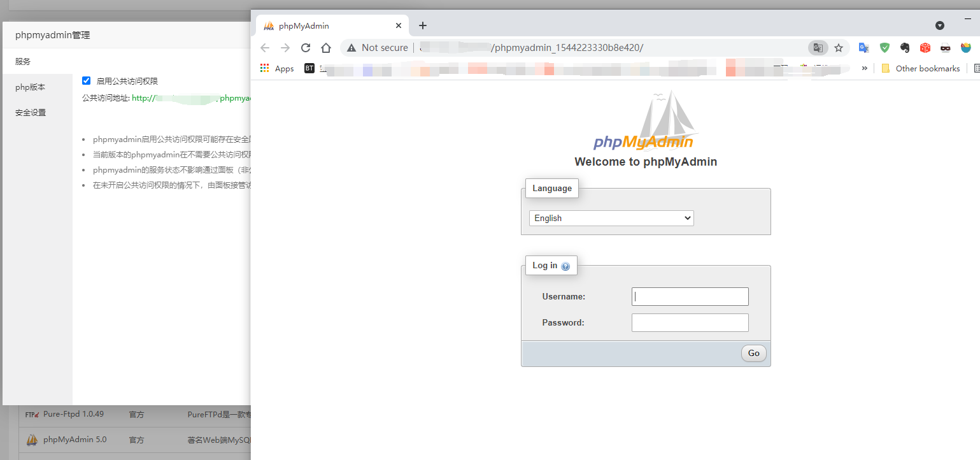Viewport: 980px width, 460px height.
Task: Open Chrome Apps shortcut
Action: click(x=277, y=68)
